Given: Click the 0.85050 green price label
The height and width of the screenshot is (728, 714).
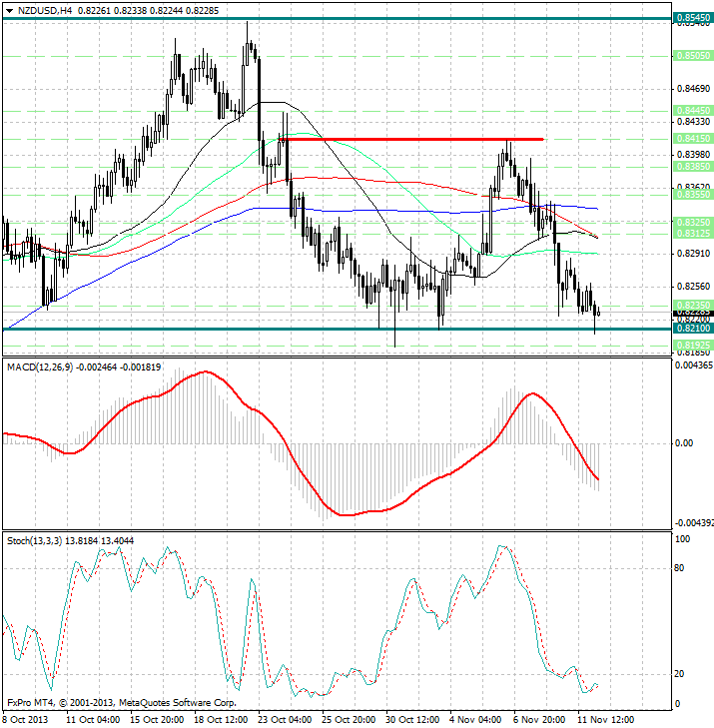Looking at the screenshot, I should coord(693,56).
